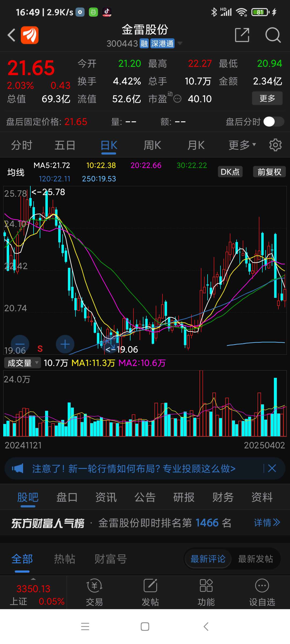Open the 盘口 tab

[67, 497]
